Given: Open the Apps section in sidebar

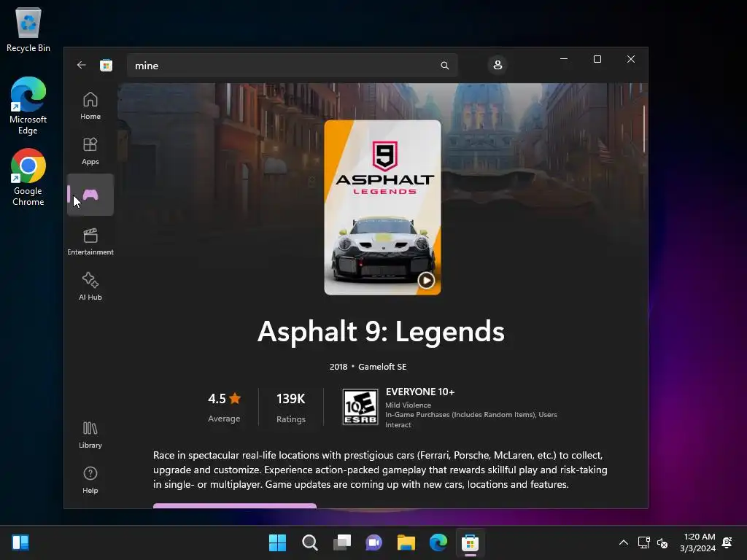Looking at the screenshot, I should [90, 151].
